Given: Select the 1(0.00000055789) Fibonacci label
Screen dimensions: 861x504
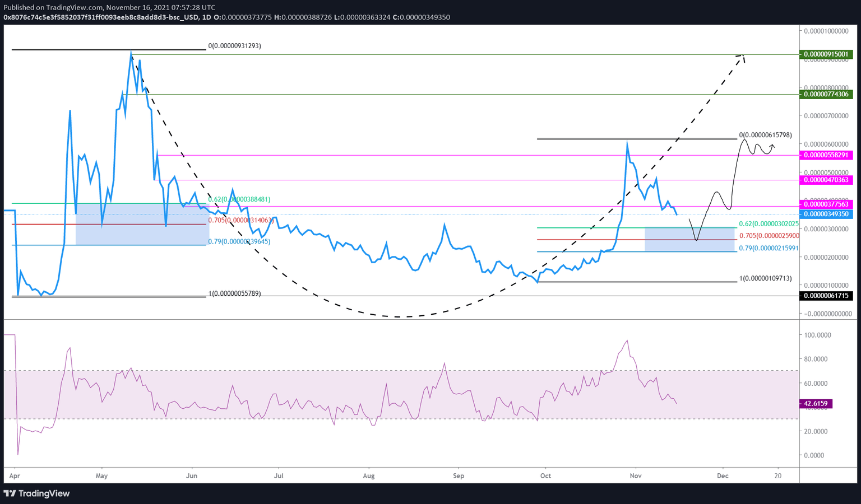Looking at the screenshot, I should [x=234, y=293].
